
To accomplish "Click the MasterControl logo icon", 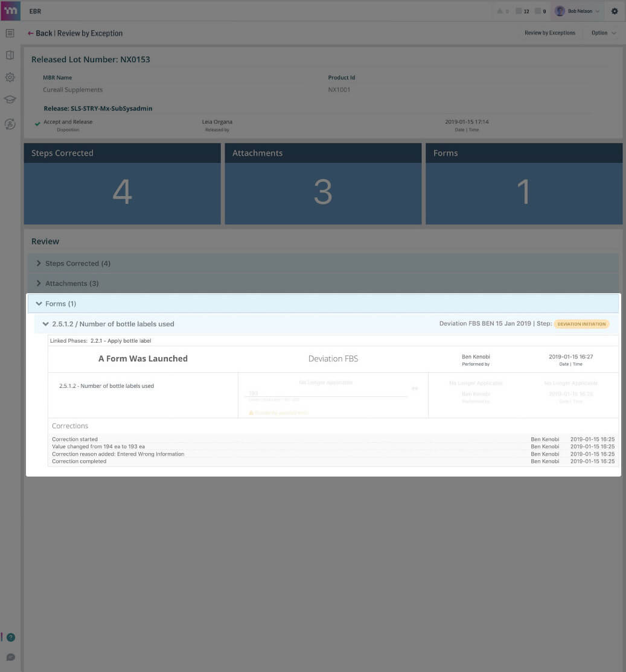I will tap(10, 10).
